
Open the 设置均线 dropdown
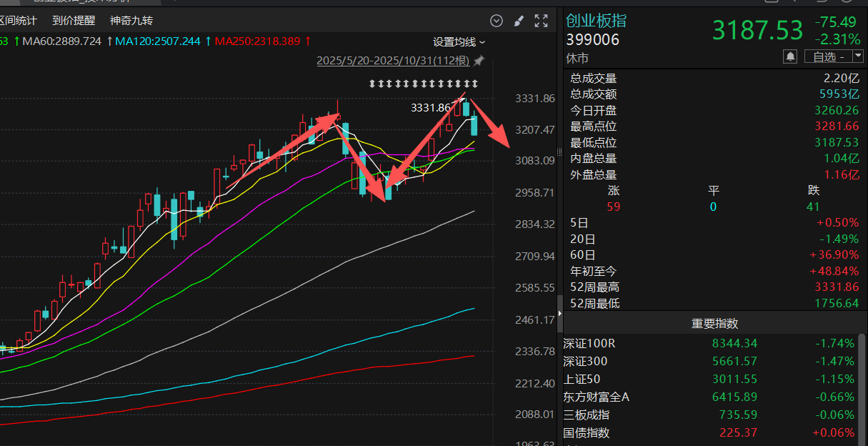click(459, 41)
